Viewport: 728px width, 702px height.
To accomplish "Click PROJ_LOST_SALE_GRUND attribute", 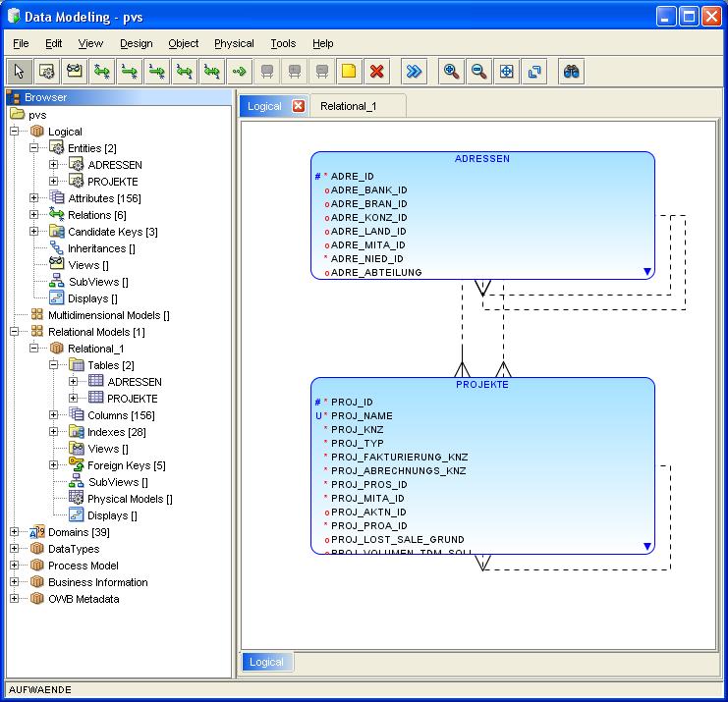I will (398, 540).
